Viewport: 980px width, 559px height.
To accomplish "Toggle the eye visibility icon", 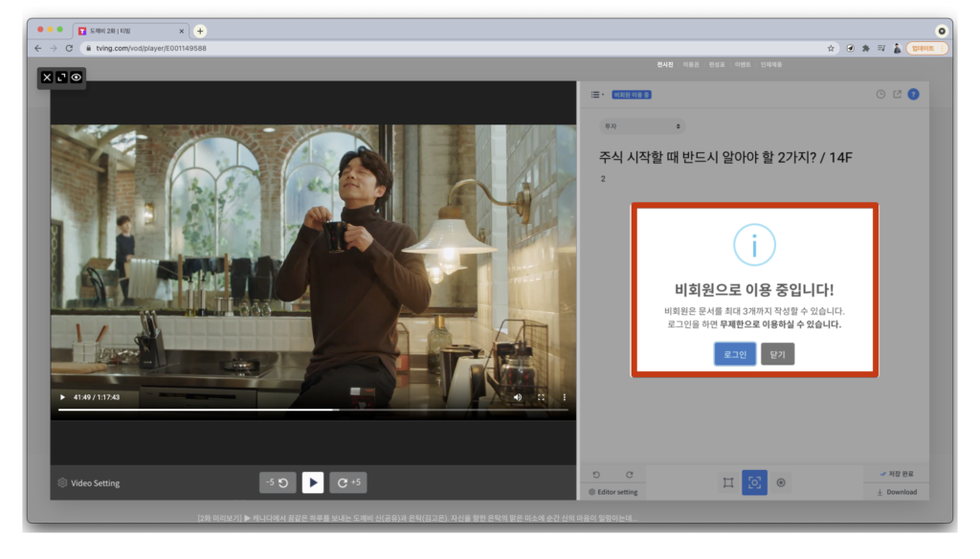I will tap(77, 78).
